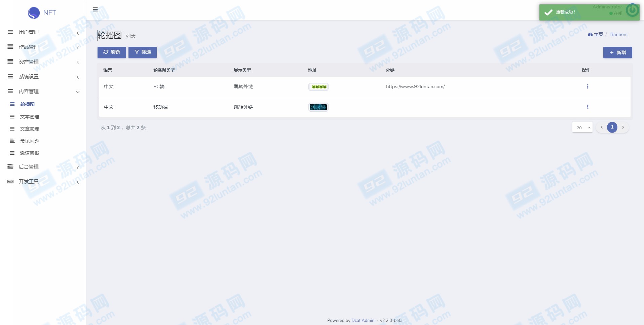
Task: Toggle sidebar with hamburger menu icon
Action: click(95, 9)
